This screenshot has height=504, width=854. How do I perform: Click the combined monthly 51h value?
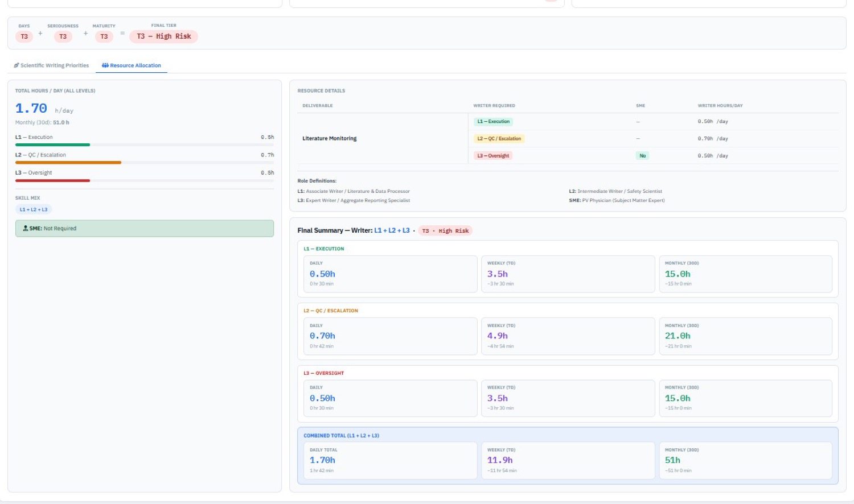coord(672,460)
